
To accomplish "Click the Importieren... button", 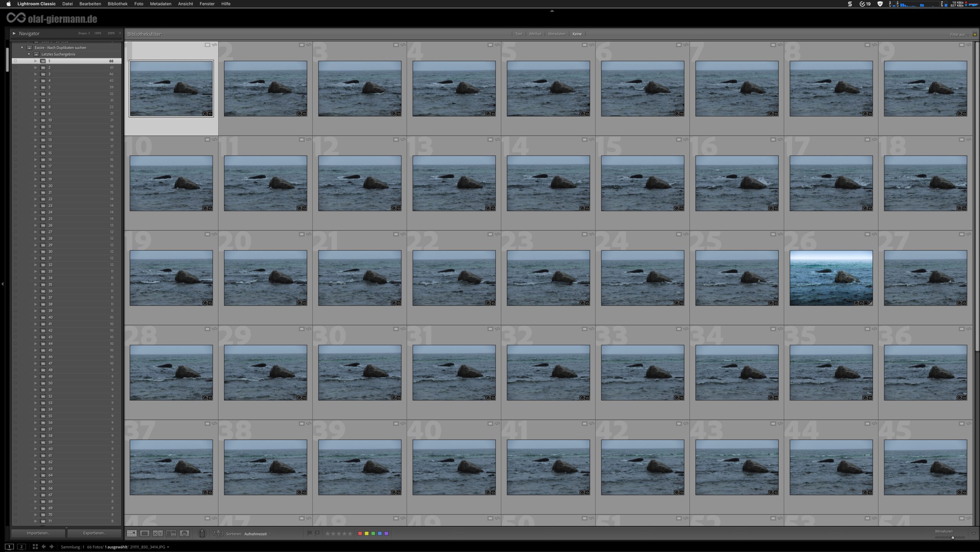I will click(38, 533).
